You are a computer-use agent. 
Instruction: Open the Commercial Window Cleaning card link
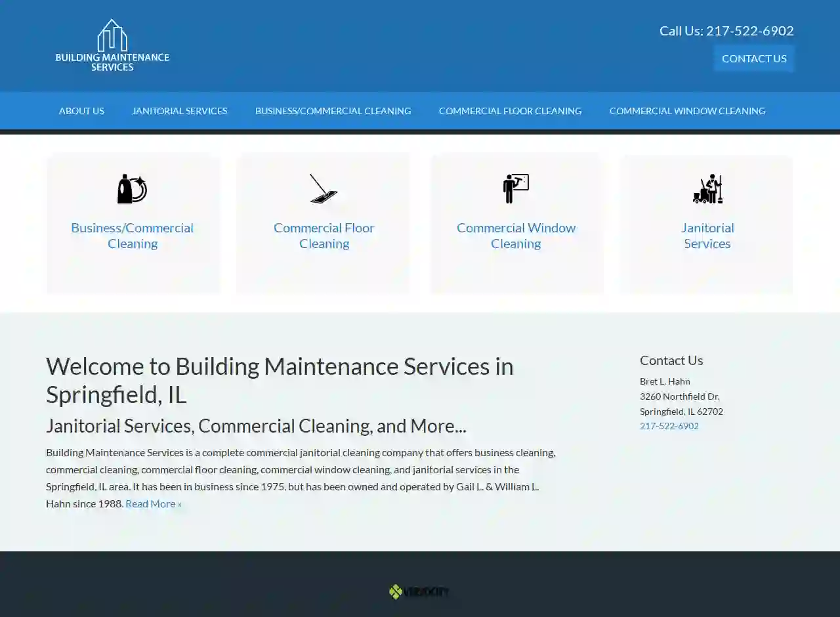pos(516,236)
